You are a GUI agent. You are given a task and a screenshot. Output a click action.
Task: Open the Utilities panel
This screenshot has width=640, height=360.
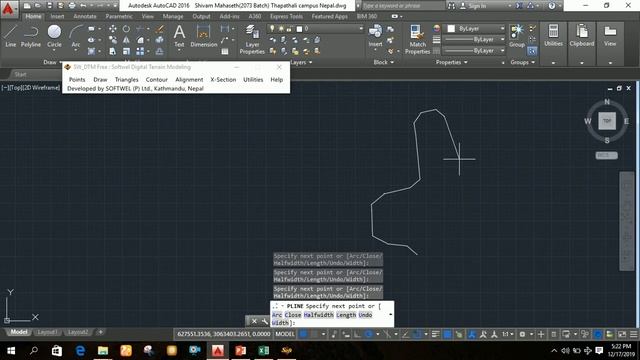tap(553, 36)
